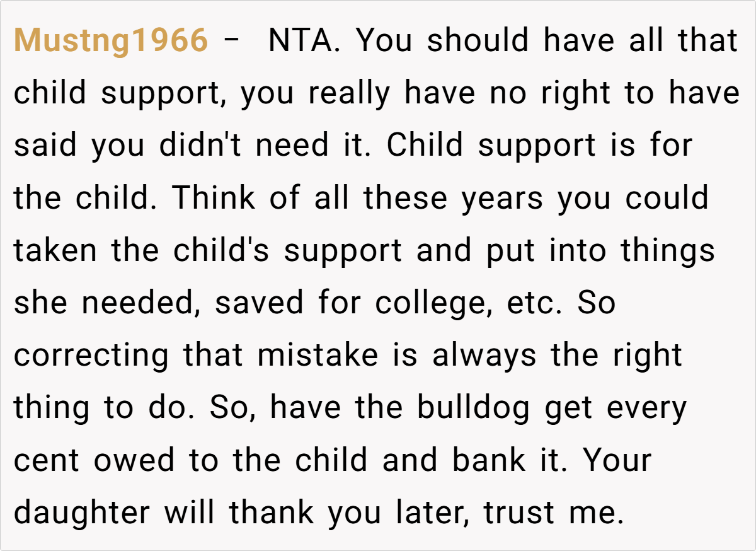Click the word 'daughter' in the last line
Viewport: 756px width, 551px height.
(x=82, y=512)
